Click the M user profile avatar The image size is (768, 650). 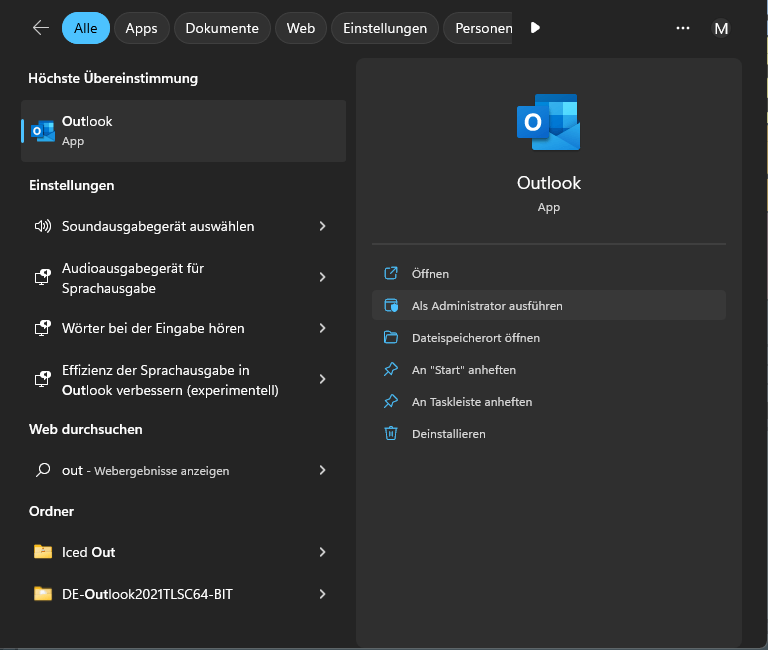[x=721, y=28]
